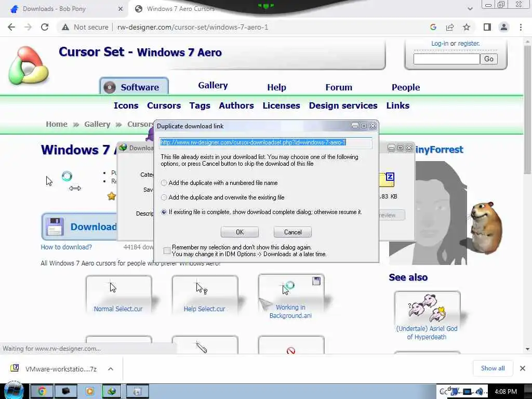Open the Help menu

pos(276,87)
